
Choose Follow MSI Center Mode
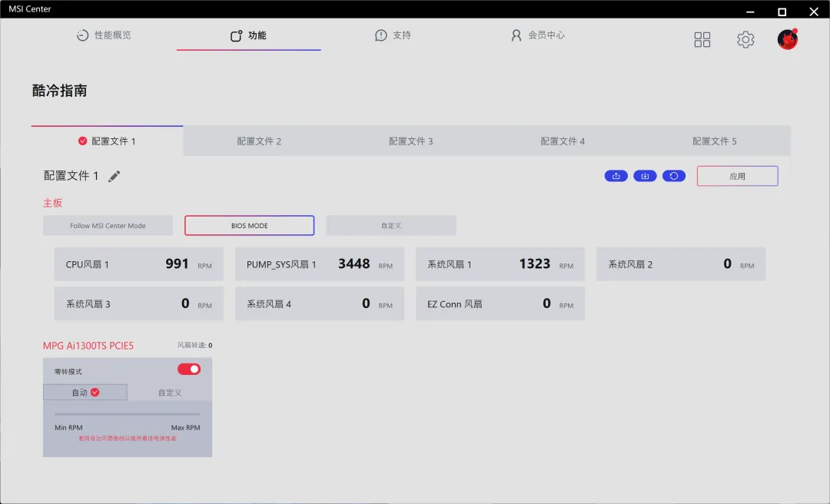tap(108, 226)
